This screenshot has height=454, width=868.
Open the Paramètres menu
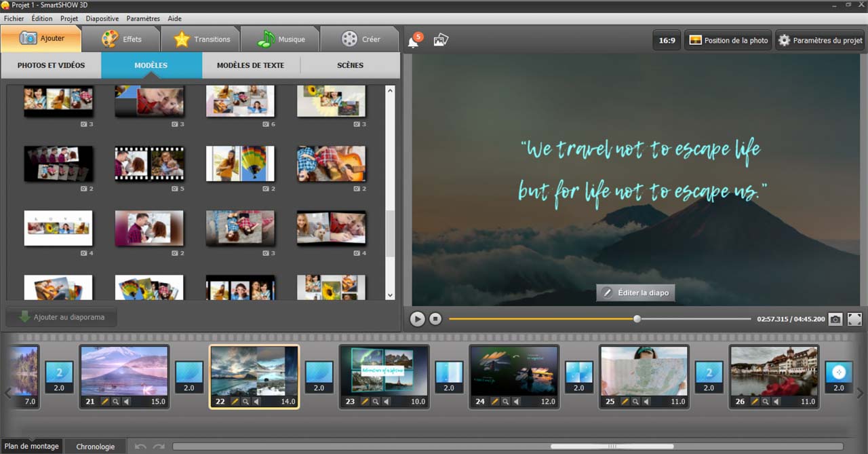[x=143, y=18]
